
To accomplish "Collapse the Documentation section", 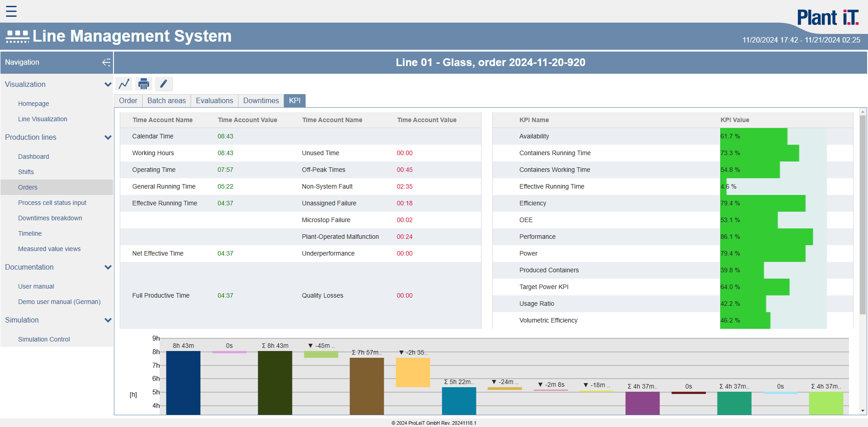I will tap(108, 267).
